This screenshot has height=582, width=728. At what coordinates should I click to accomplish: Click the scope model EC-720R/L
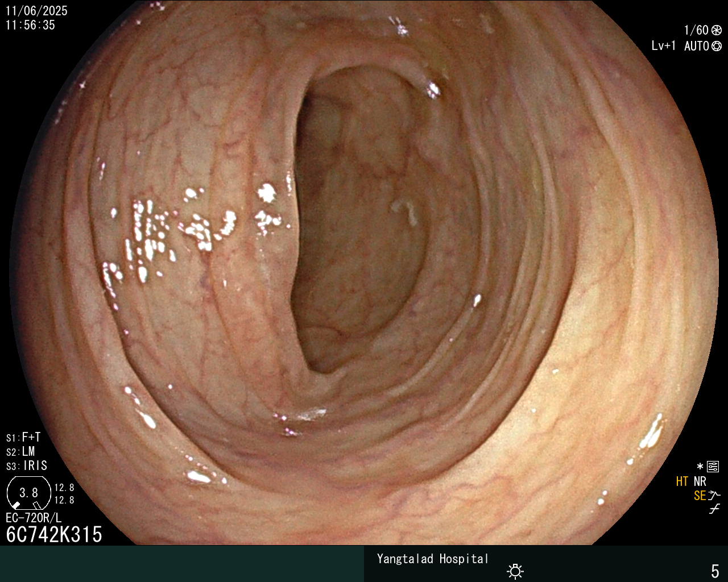34,518
